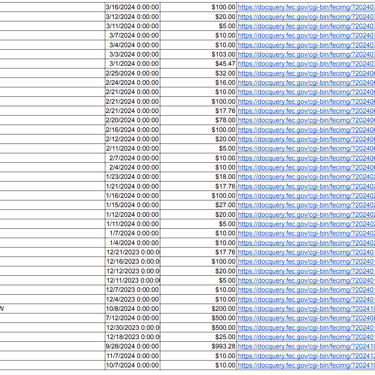Select the $5.00 amount in the 2/11/2024 row
This screenshot has width=375, height=375.
[x=198, y=148]
